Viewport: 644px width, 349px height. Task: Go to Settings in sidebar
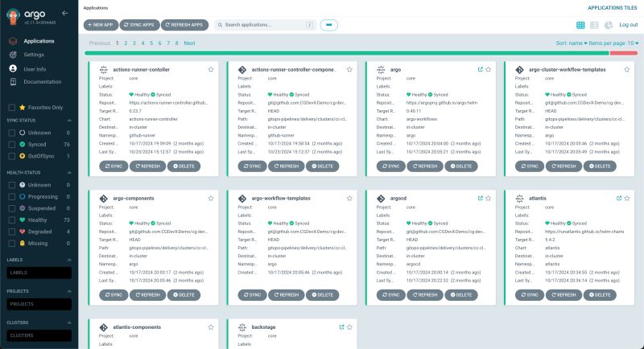click(x=34, y=55)
